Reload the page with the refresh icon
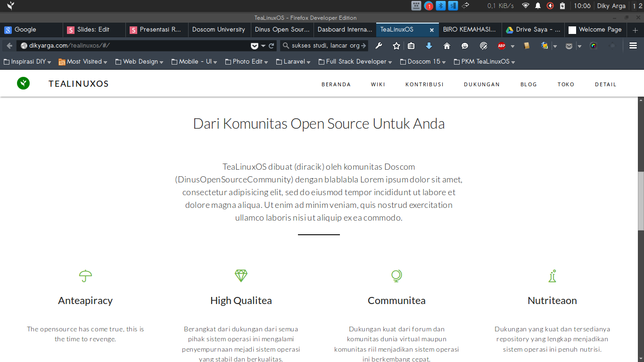Viewport: 644px width, 362px height. [x=271, y=46]
